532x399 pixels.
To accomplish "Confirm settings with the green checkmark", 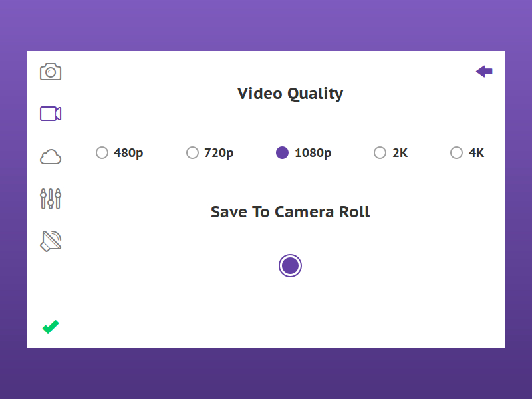I will click(51, 327).
